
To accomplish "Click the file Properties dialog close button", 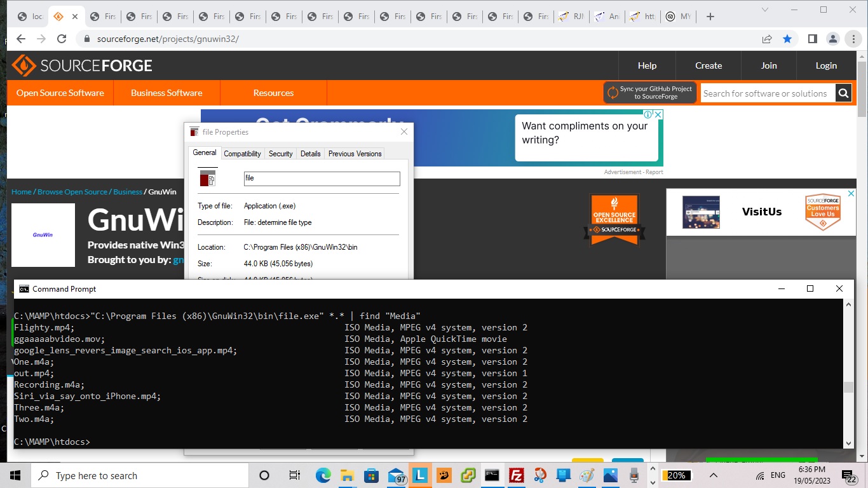I will coord(404,132).
